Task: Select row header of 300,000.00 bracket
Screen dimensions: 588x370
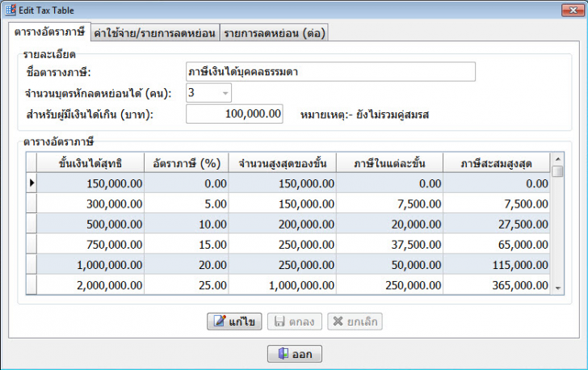Action: 31,204
